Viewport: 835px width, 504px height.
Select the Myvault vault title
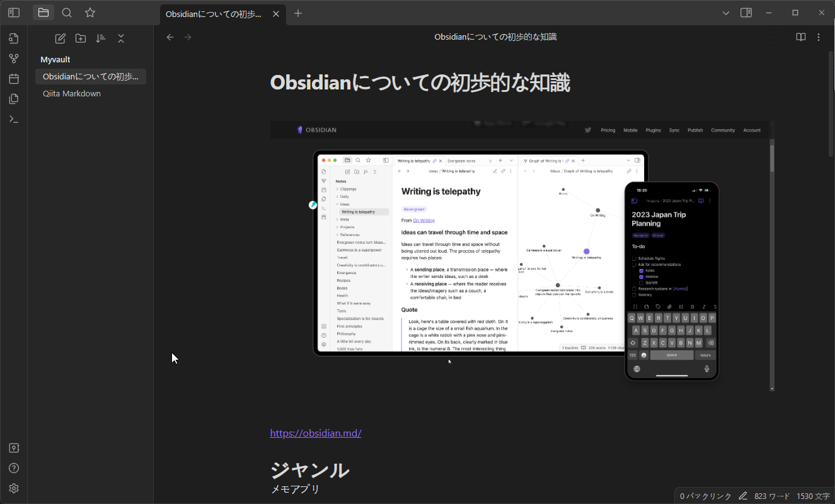55,59
